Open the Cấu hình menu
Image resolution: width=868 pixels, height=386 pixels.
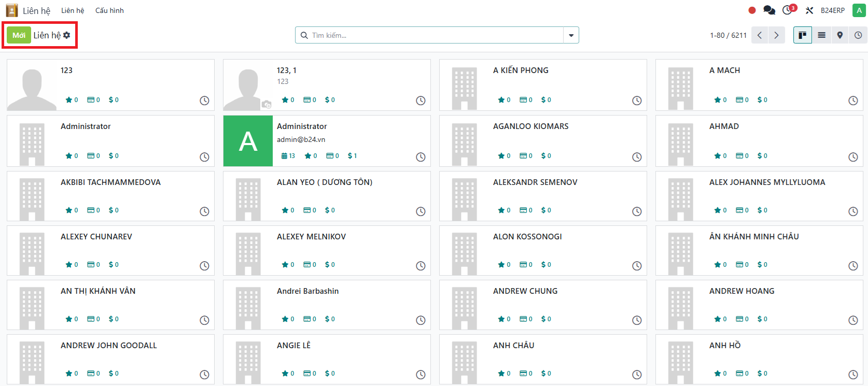coord(109,10)
